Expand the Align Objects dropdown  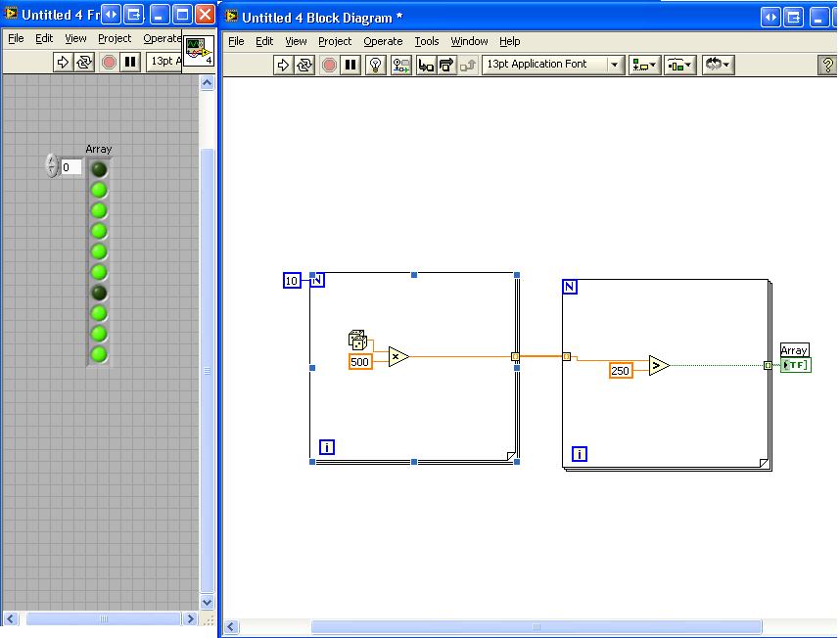[644, 65]
